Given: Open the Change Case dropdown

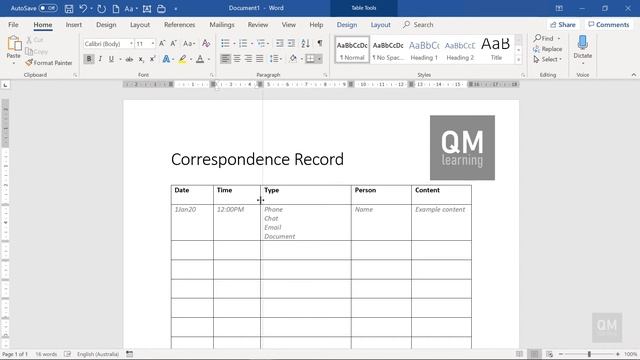Looking at the screenshot, I should (189, 43).
